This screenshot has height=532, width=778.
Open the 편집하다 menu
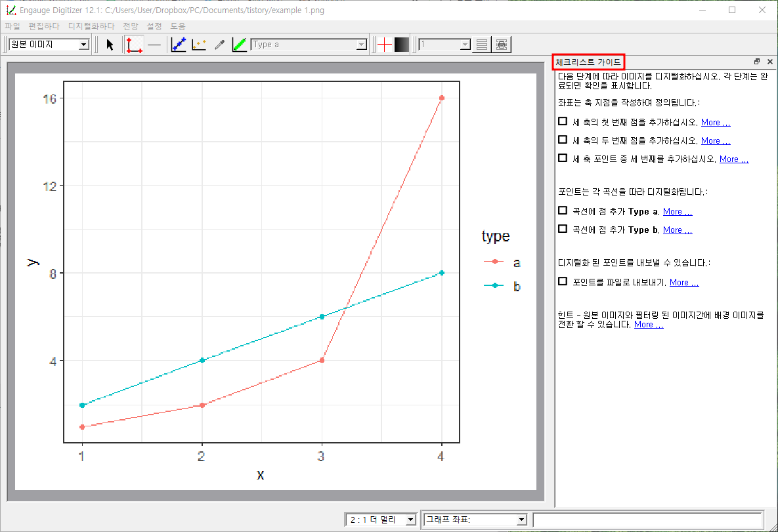[44, 26]
